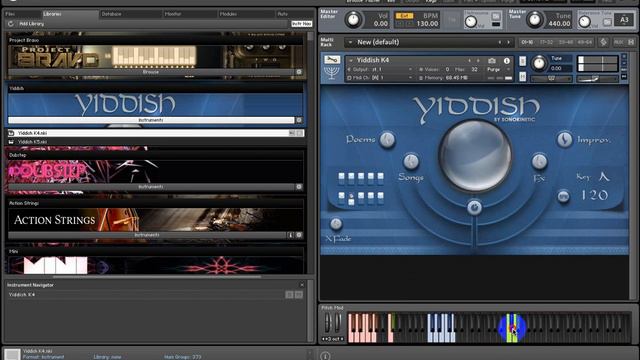Click the Fx knob
Viewport: 640px width, 360px height.
(x=539, y=162)
